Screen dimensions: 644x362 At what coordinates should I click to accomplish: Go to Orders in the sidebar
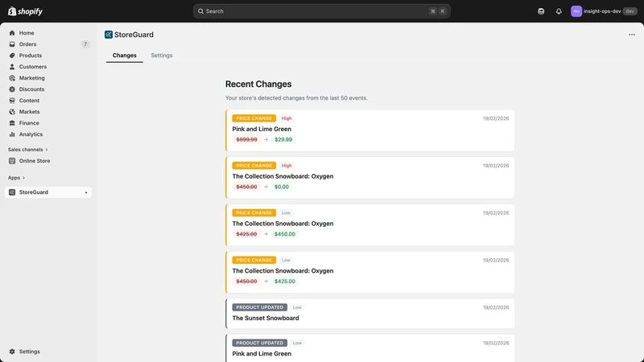point(48,44)
